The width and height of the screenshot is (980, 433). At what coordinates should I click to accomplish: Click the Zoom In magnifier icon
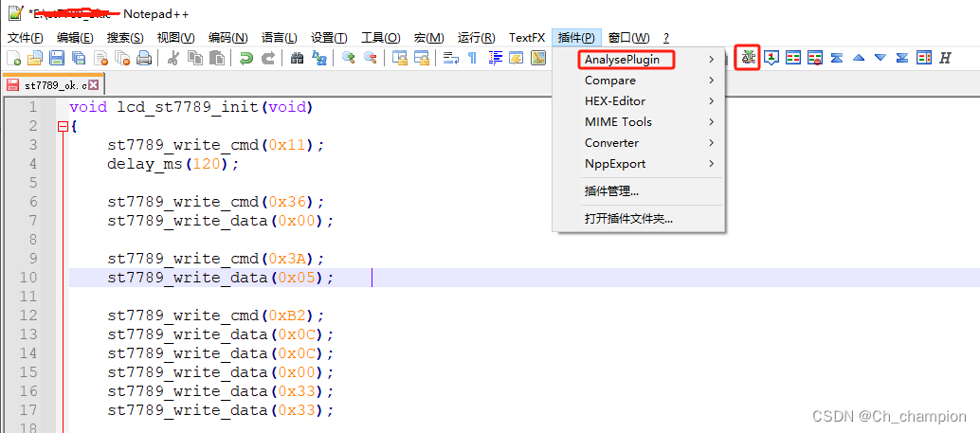(x=349, y=59)
